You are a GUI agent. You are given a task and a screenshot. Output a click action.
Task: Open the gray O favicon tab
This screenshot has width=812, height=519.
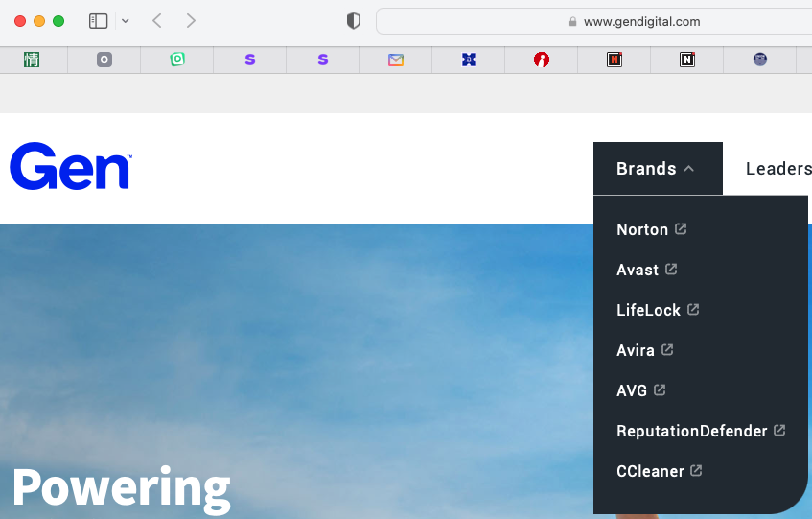coord(104,59)
